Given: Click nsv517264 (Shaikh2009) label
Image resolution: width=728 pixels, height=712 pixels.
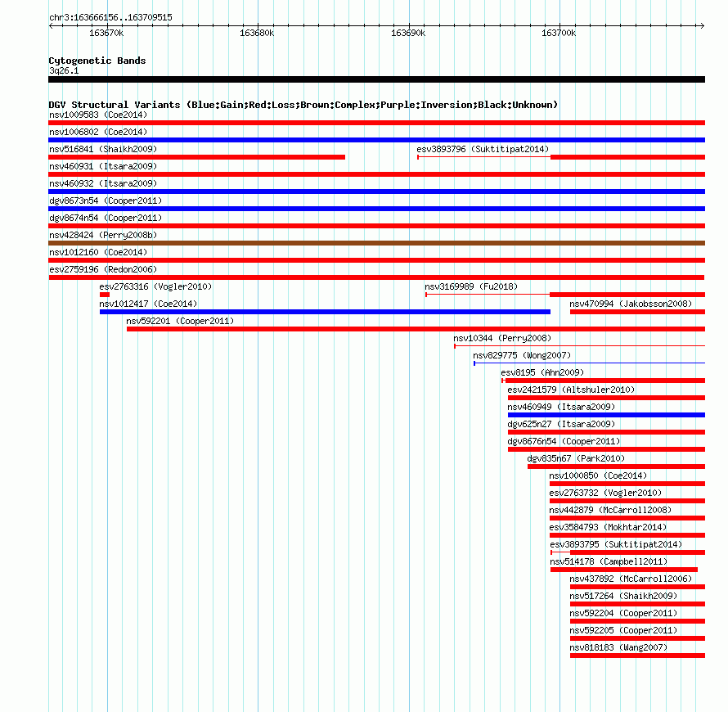Looking at the screenshot, I should click(x=623, y=596).
